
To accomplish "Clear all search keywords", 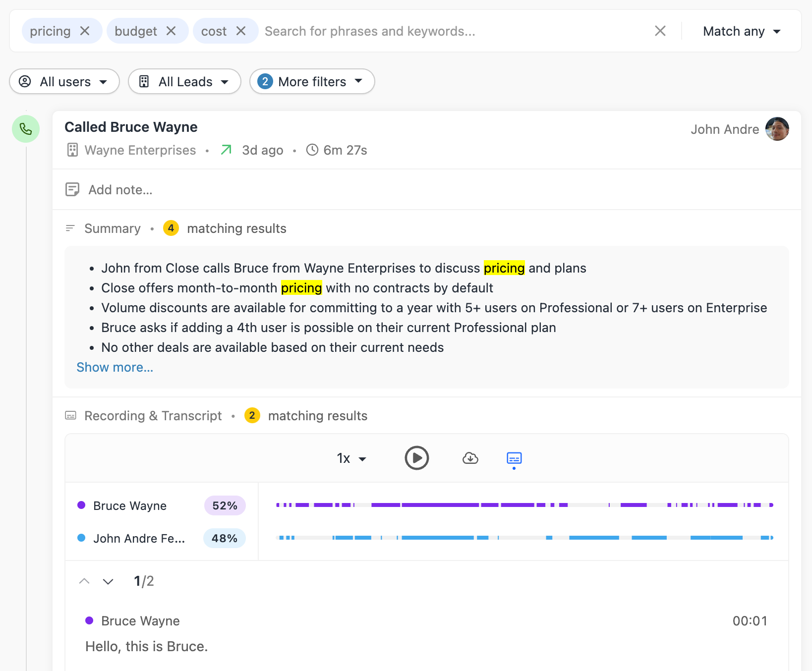I will pyautogui.click(x=660, y=31).
